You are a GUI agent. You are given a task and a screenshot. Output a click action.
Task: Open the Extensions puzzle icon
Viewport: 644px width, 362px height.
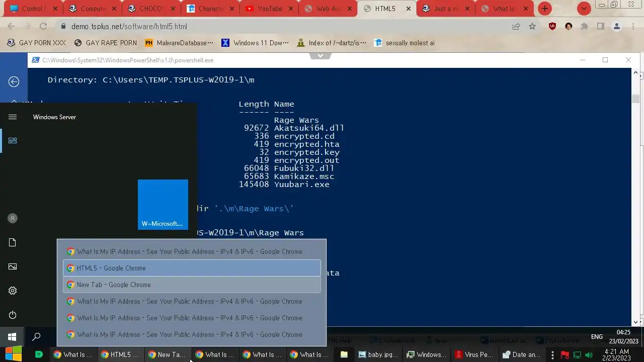point(585,26)
